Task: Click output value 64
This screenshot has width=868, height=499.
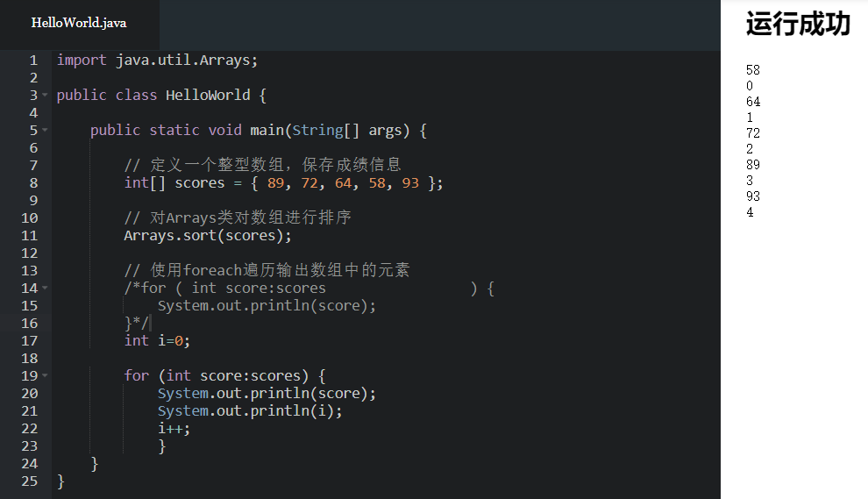Action: click(753, 102)
